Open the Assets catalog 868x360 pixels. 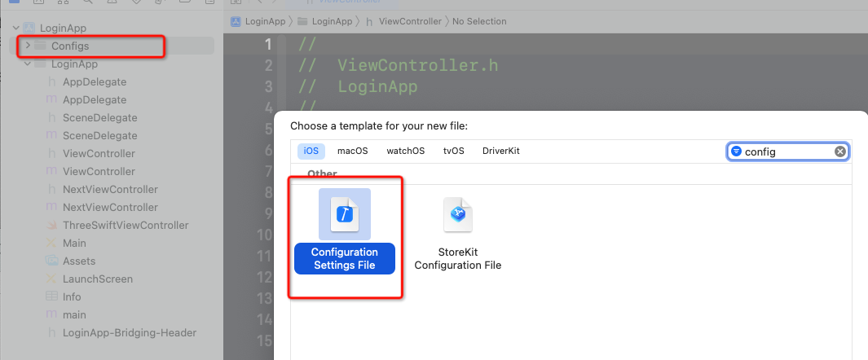pyautogui.click(x=70, y=261)
